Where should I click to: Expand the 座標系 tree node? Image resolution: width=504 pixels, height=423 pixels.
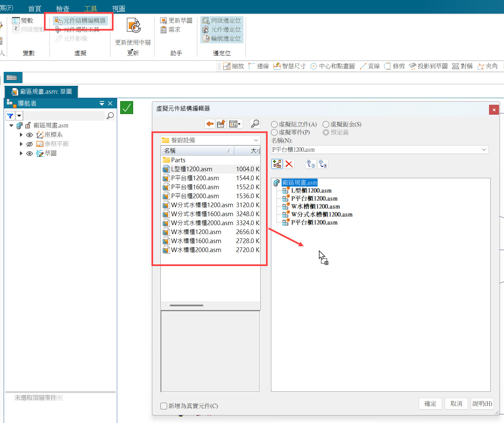[x=21, y=135]
